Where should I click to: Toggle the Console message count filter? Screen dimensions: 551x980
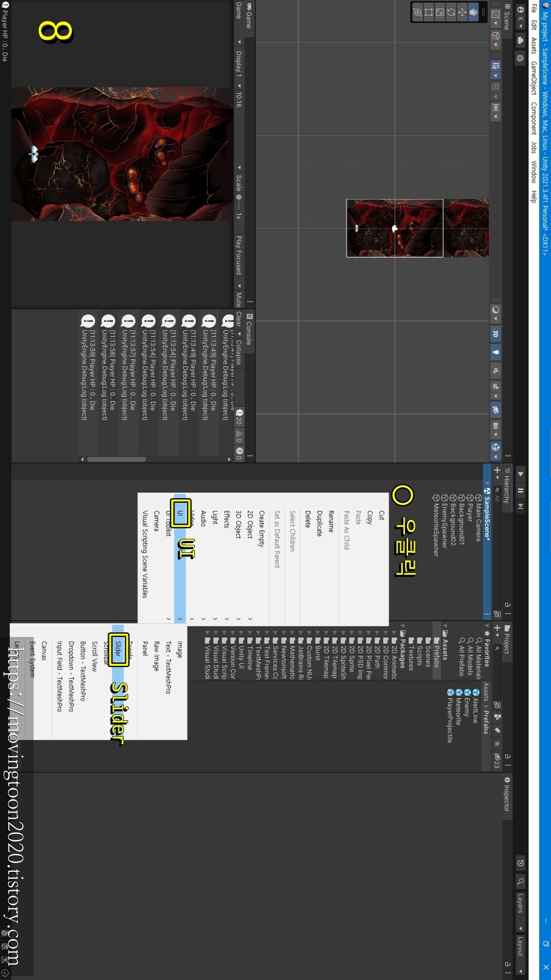(239, 417)
